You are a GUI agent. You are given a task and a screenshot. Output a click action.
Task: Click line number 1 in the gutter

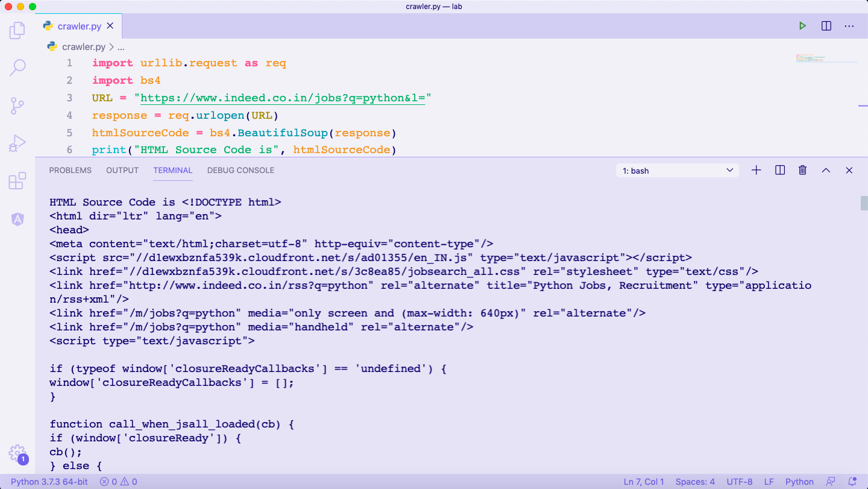tap(69, 63)
